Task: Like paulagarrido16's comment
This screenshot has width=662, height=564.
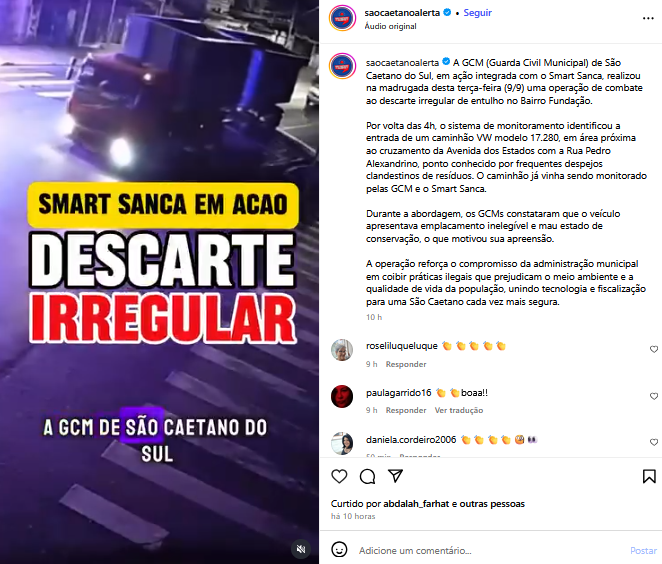Action: (x=654, y=396)
